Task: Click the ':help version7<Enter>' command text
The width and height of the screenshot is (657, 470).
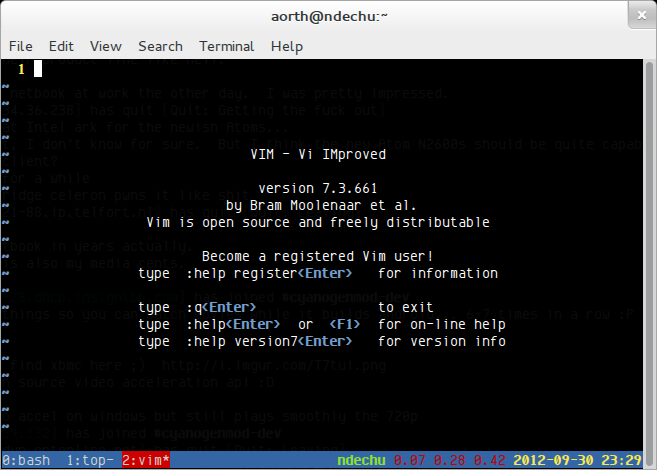Action: [x=269, y=341]
